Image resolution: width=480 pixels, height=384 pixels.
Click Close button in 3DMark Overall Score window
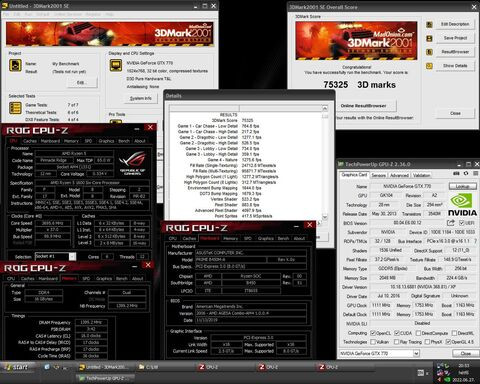pyautogui.click(x=455, y=113)
